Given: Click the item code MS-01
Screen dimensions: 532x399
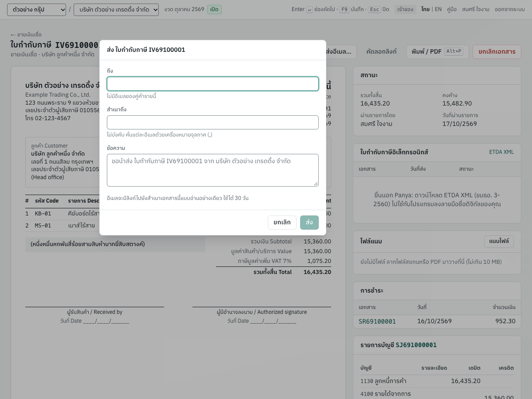Looking at the screenshot, I should pyautogui.click(x=43, y=226).
